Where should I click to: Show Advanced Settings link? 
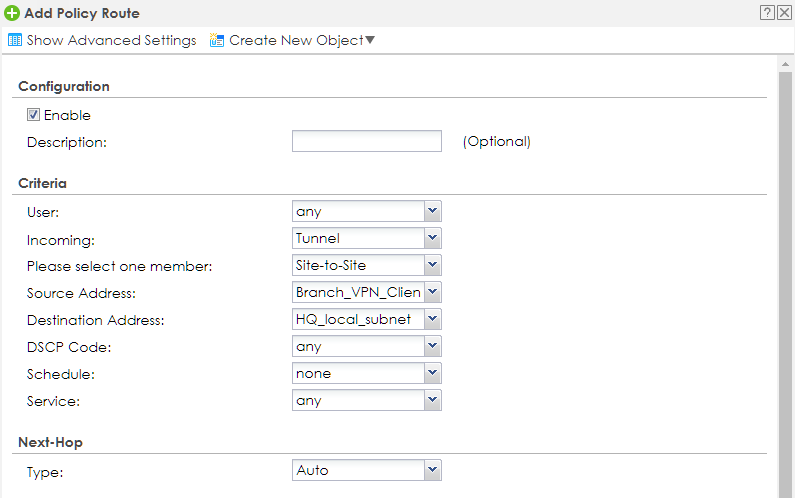111,41
